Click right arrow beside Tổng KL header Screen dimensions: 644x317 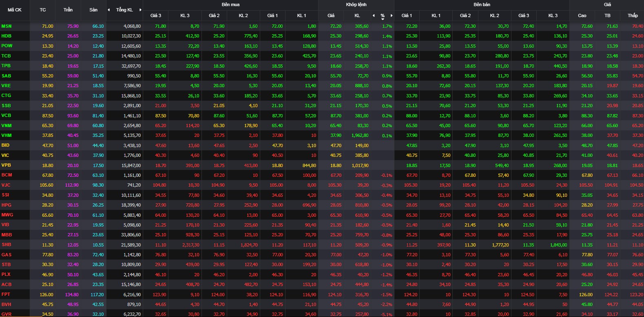[x=140, y=10]
